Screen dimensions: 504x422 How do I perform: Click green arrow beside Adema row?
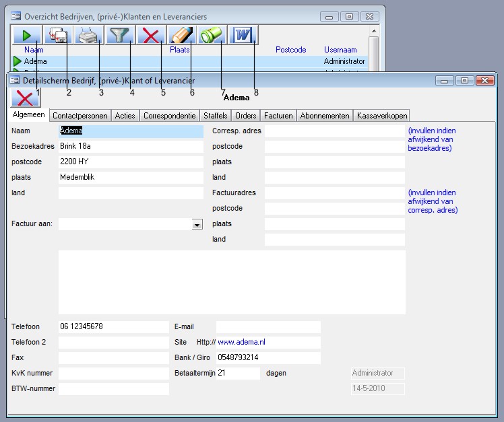17,61
